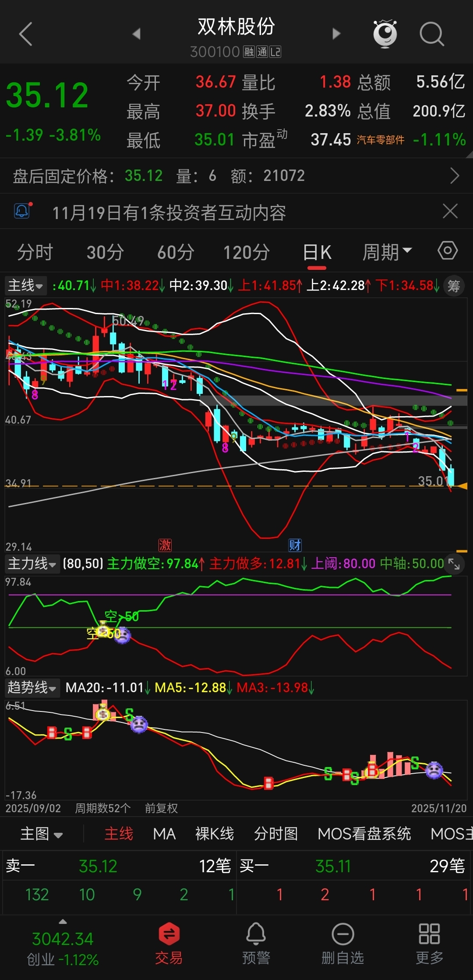This screenshot has height=980, width=473.
Task: Open the robot assistant icon
Action: [x=385, y=34]
